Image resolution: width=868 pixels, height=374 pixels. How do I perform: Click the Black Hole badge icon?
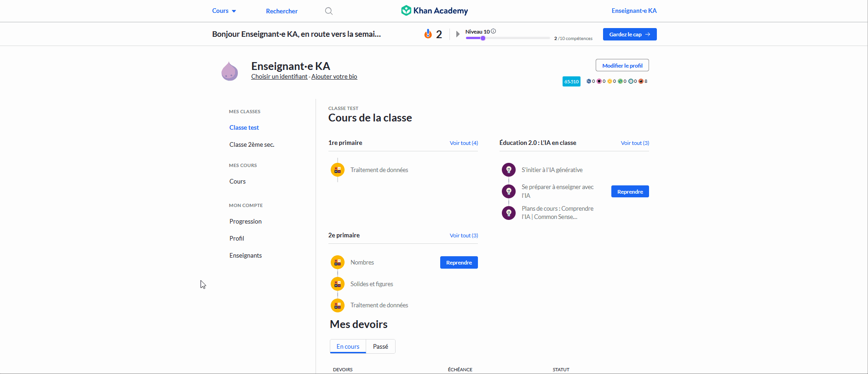tap(599, 81)
